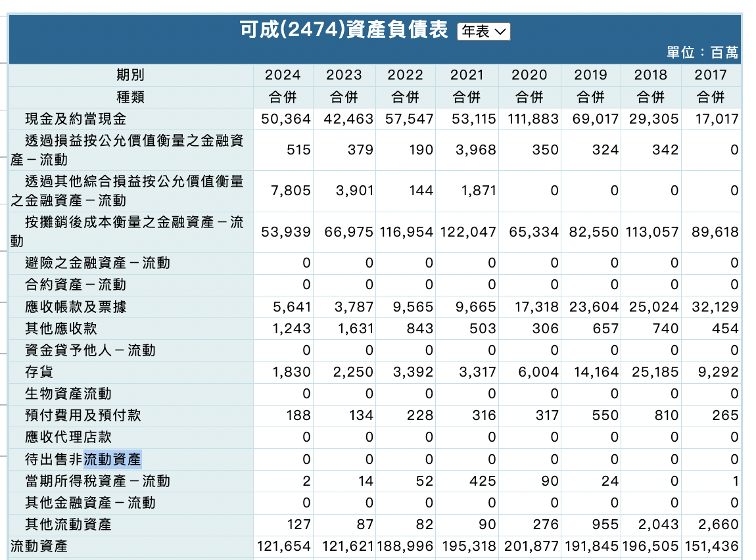756x560 pixels.
Task: Click the 2019 receivables value 23,604
Action: (x=594, y=307)
